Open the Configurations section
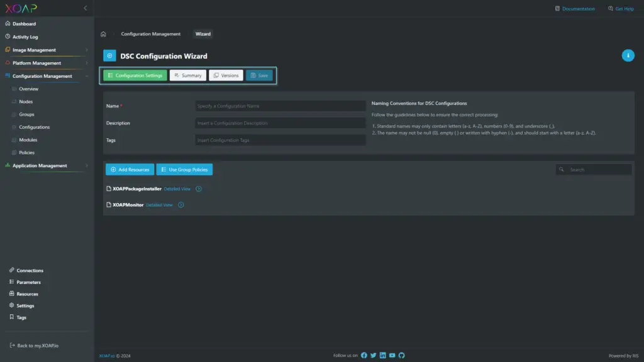Viewport: 644px width, 362px height. [x=34, y=127]
